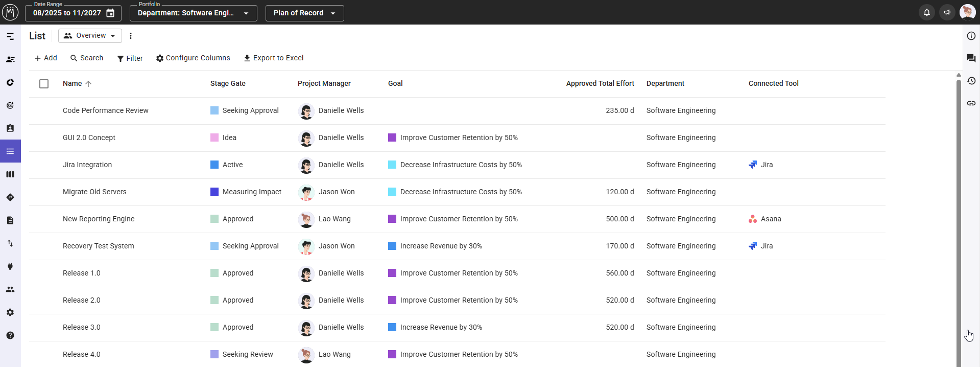Click the announcements megaphone icon
Screen dimensions: 980x367
(x=947, y=12)
